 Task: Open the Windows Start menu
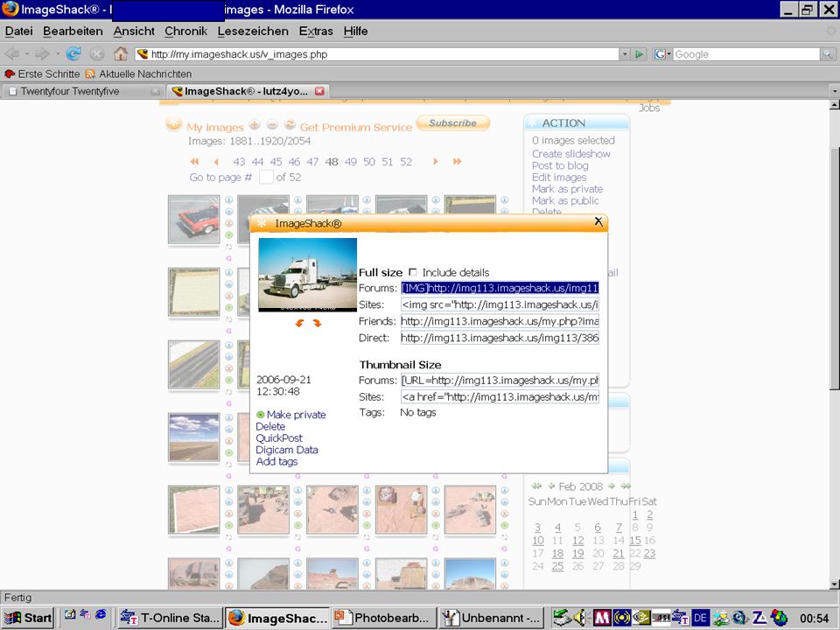click(28, 618)
